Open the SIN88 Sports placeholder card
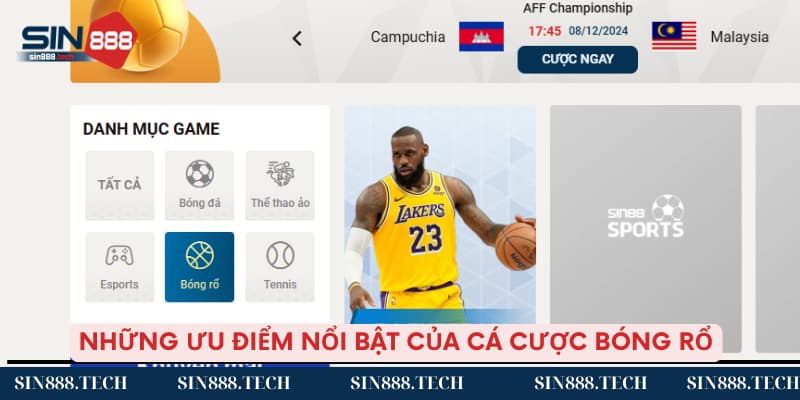The image size is (800, 400). click(645, 229)
